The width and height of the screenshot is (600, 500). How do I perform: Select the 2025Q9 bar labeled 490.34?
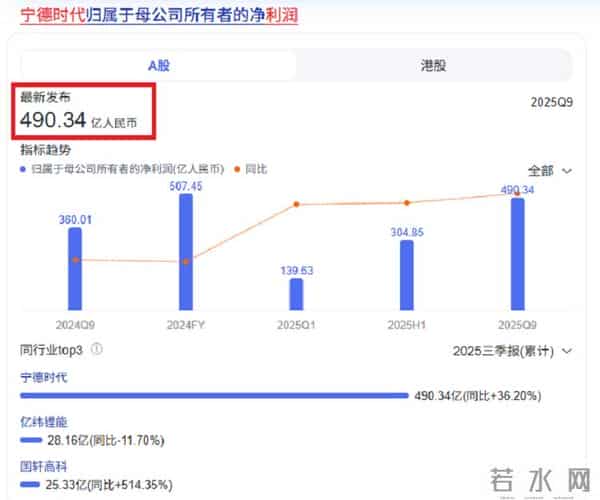click(x=518, y=254)
